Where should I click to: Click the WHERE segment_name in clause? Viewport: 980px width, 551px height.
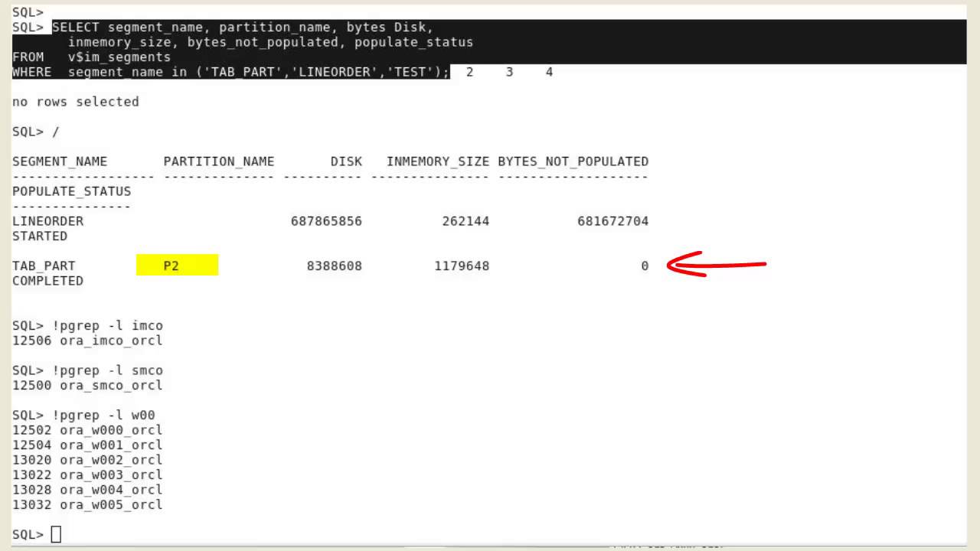tap(230, 72)
